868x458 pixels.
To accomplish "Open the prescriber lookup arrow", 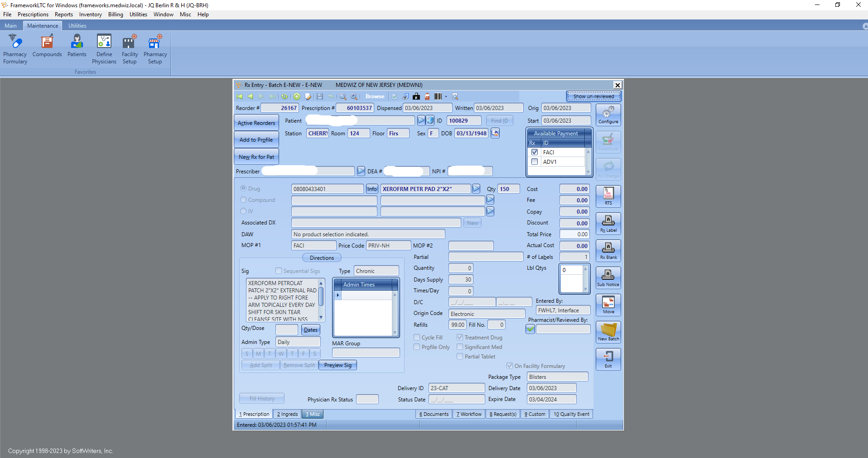I will [x=361, y=171].
